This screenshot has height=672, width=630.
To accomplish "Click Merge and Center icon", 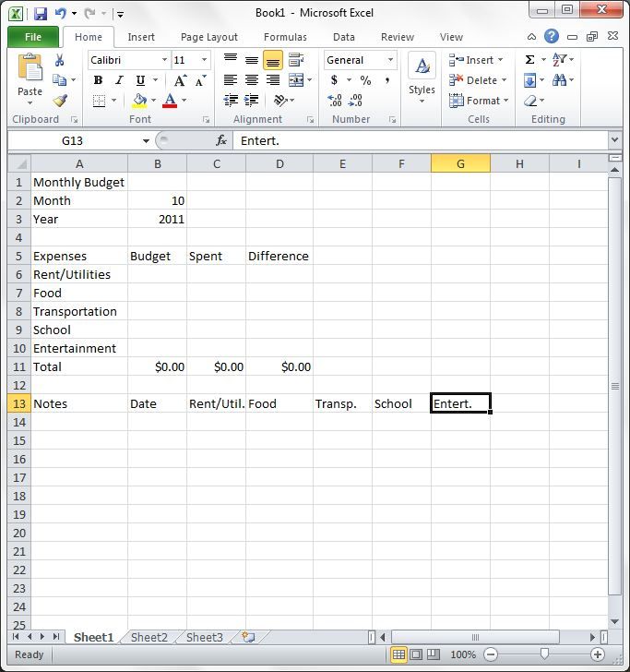I will [296, 80].
